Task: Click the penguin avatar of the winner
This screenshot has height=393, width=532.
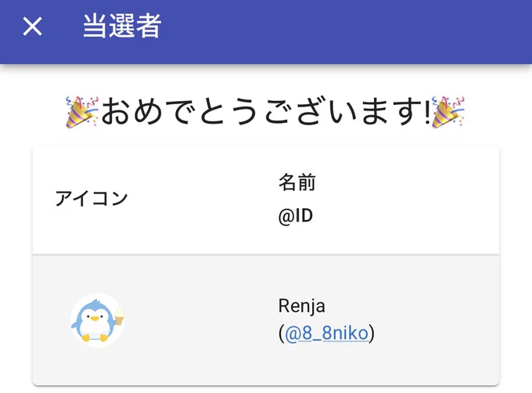Action: tap(98, 320)
